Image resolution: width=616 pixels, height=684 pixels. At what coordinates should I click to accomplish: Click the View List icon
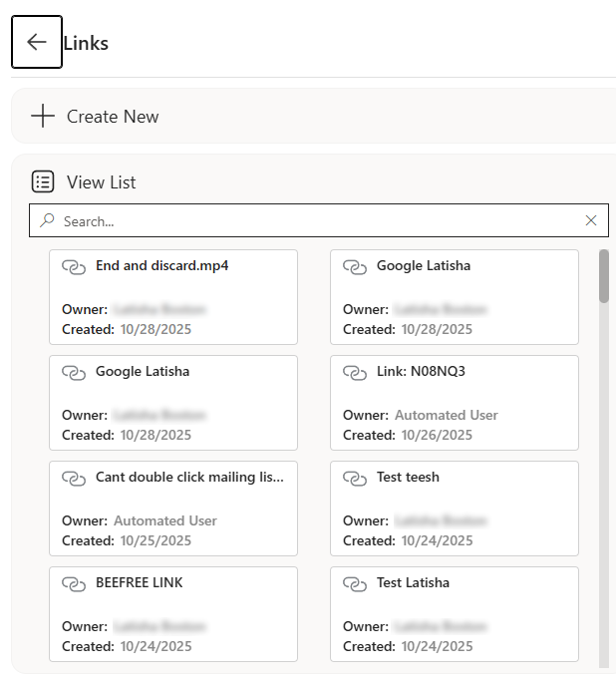[x=43, y=181]
